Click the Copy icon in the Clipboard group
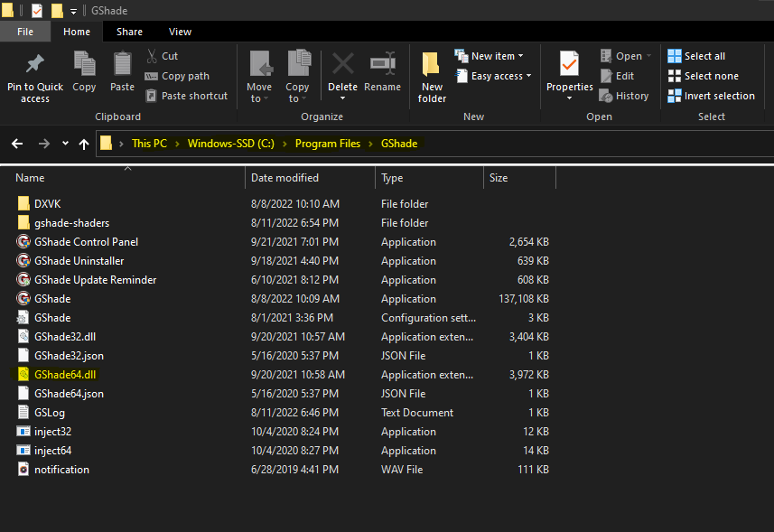The width and height of the screenshot is (774, 532). click(x=84, y=63)
